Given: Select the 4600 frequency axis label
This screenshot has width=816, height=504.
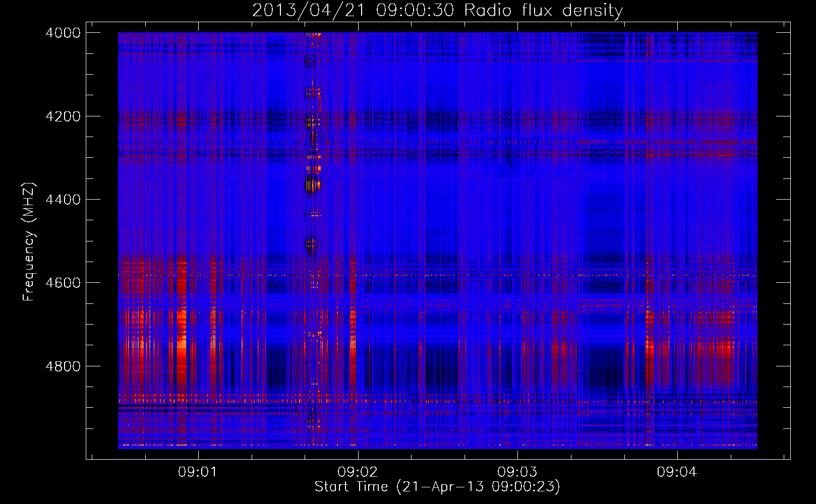Looking at the screenshot, I should (63, 283).
